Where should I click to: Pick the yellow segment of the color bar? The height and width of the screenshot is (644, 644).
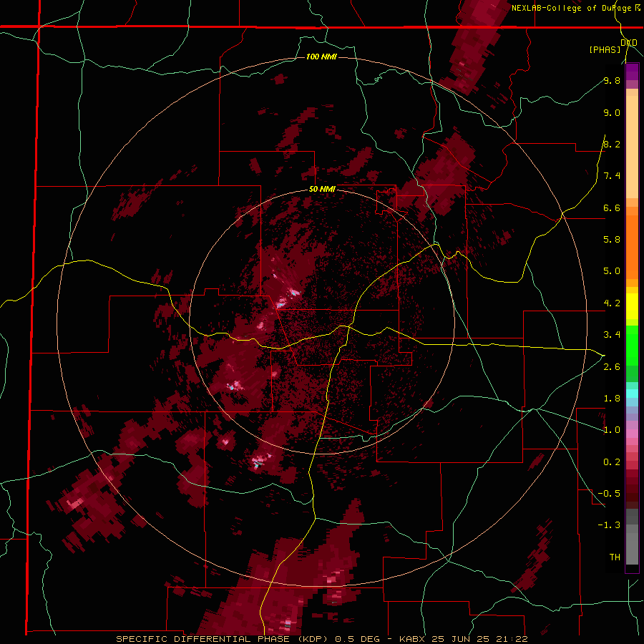pyautogui.click(x=632, y=306)
